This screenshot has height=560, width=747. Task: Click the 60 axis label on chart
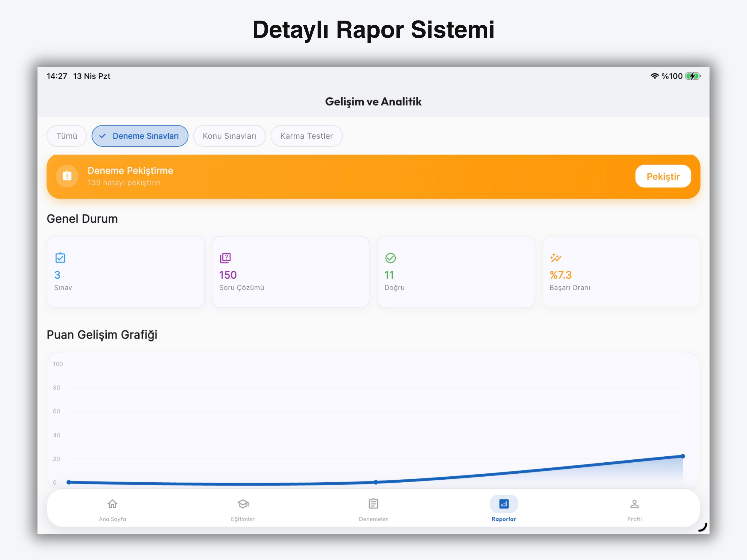click(x=56, y=412)
